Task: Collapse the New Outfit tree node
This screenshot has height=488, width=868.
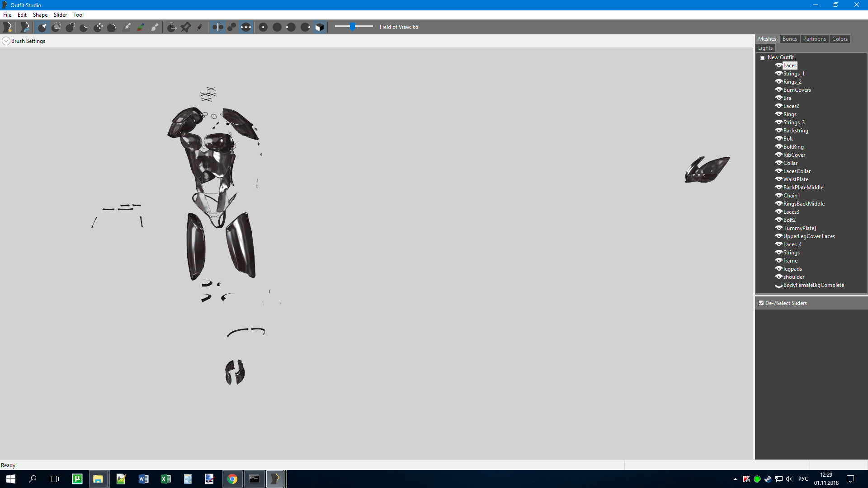Action: pos(762,58)
